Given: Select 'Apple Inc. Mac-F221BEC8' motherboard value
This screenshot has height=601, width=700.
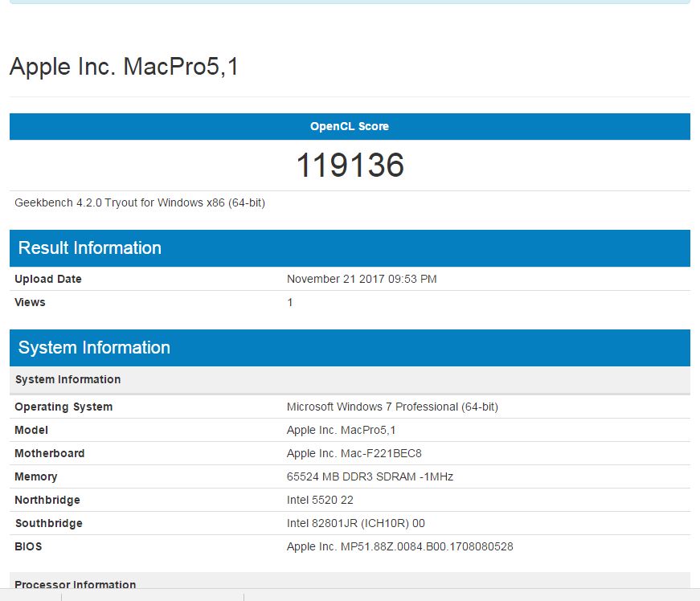Looking at the screenshot, I should point(354,453).
